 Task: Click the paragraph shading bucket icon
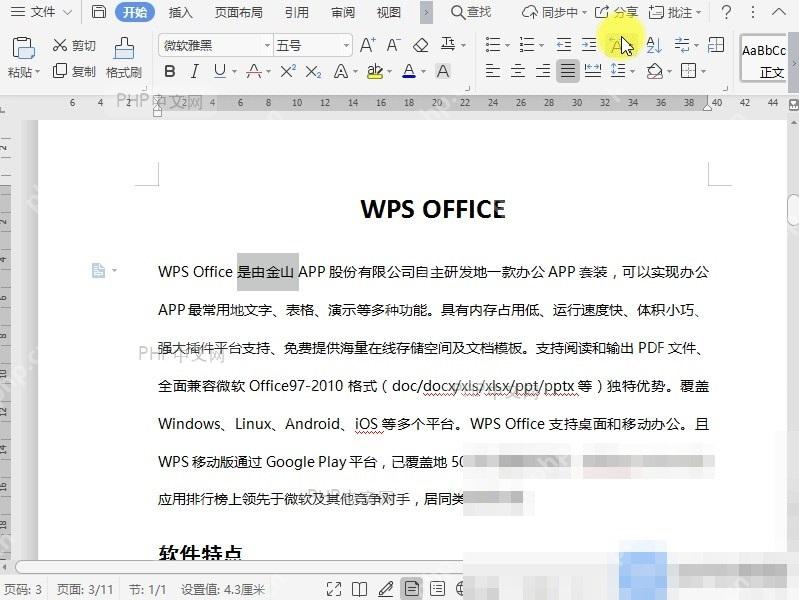click(654, 71)
